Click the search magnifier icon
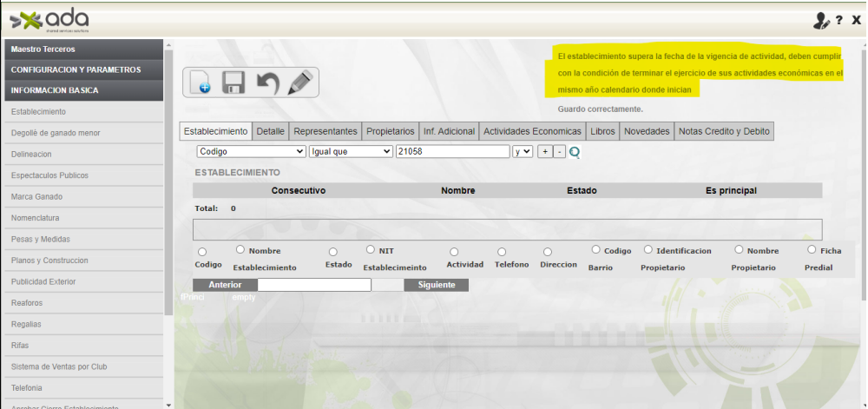Image resolution: width=868 pixels, height=409 pixels. click(x=575, y=152)
